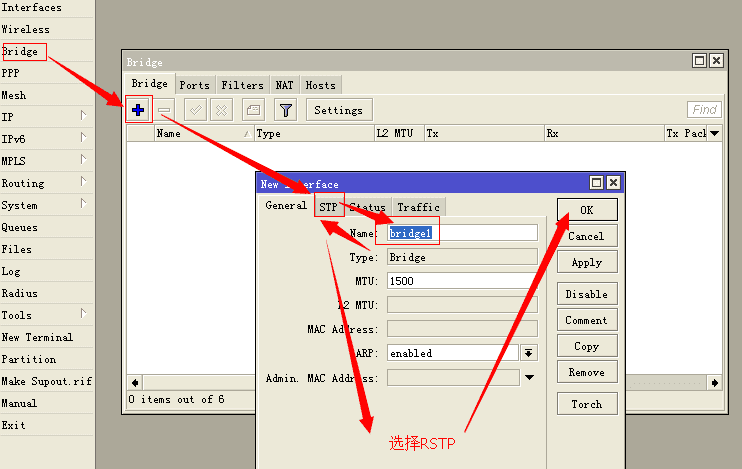This screenshot has width=742, height=469.
Task: Click the Name input field containing bridge1
Action: [x=462, y=233]
